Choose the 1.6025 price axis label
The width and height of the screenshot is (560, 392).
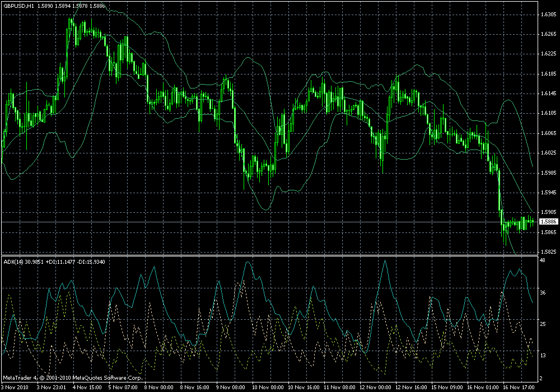tap(549, 153)
